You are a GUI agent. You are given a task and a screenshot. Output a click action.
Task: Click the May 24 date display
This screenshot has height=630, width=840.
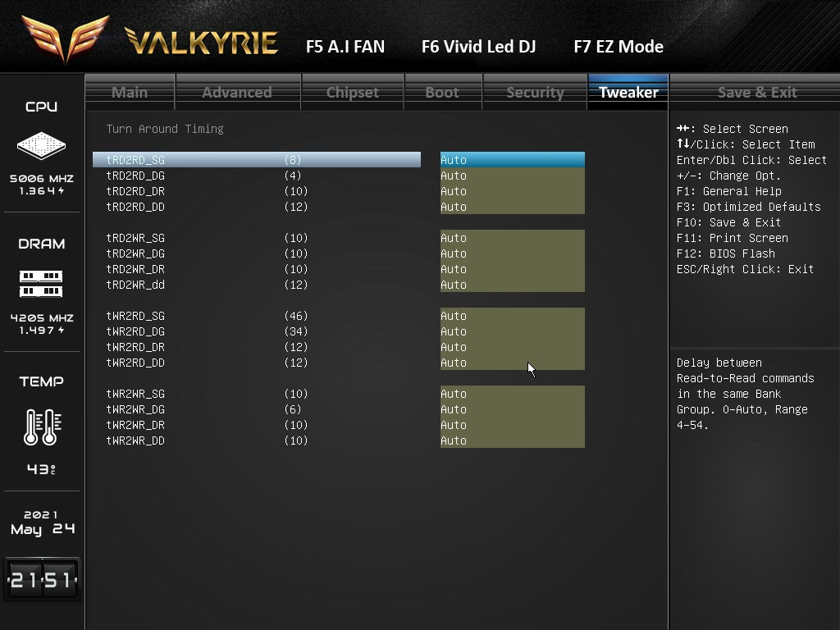point(42,523)
